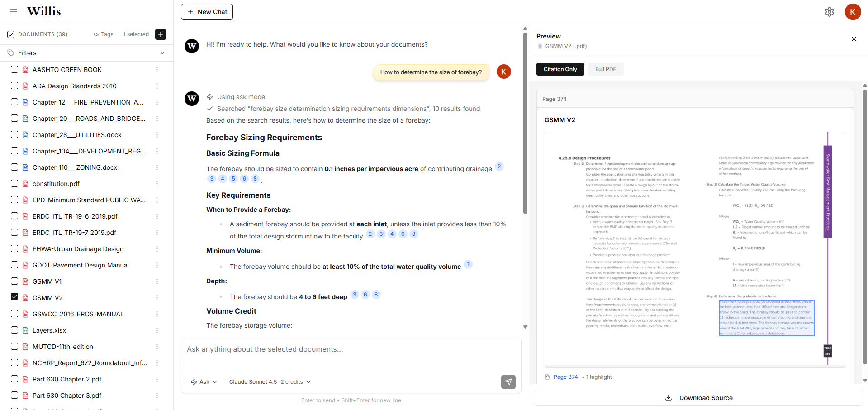
Task: Select the Citation Only tab
Action: (x=560, y=69)
